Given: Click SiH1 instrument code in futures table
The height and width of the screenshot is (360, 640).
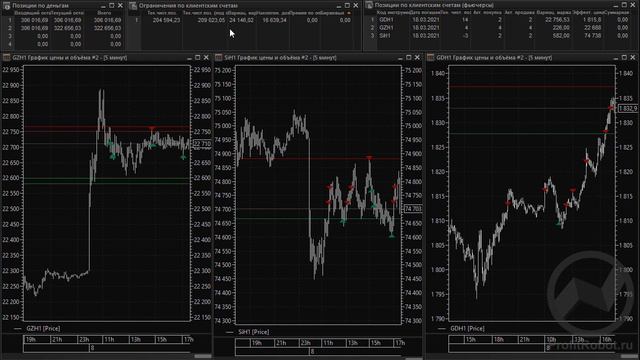Looking at the screenshot, I should click(x=385, y=36).
